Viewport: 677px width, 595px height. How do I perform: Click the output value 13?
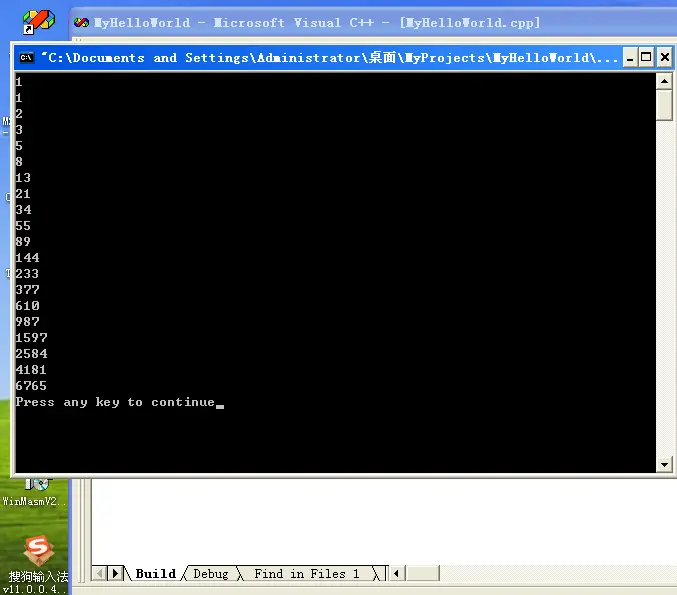(23, 178)
